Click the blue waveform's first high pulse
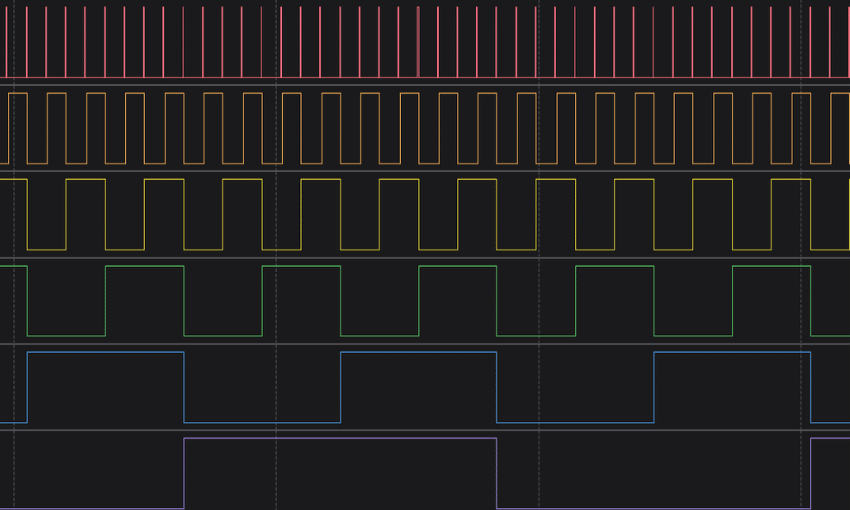The height and width of the screenshot is (510, 850). (105, 353)
